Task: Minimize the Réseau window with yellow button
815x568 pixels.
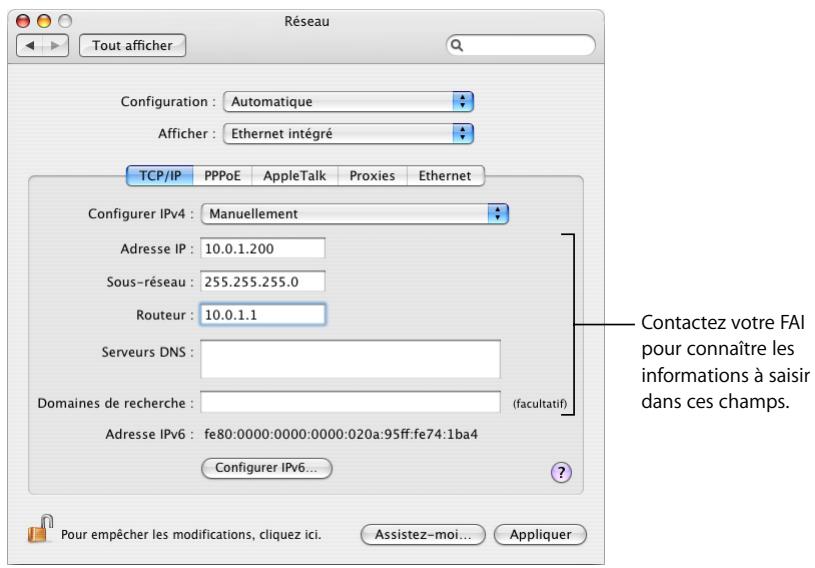Action: (x=44, y=21)
